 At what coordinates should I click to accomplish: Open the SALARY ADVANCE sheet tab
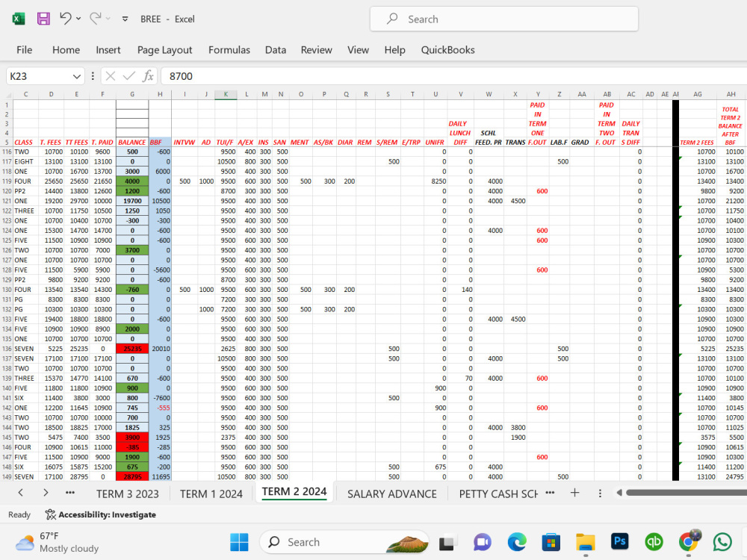(392, 494)
